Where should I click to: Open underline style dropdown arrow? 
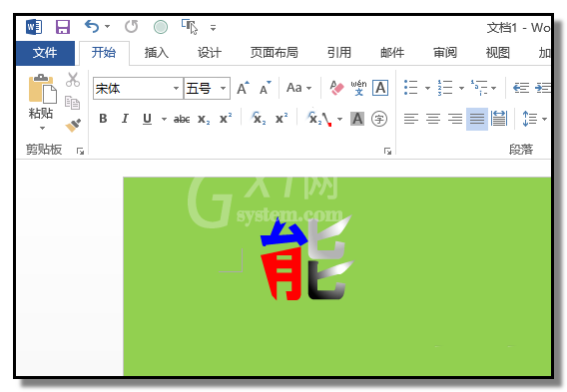click(164, 119)
